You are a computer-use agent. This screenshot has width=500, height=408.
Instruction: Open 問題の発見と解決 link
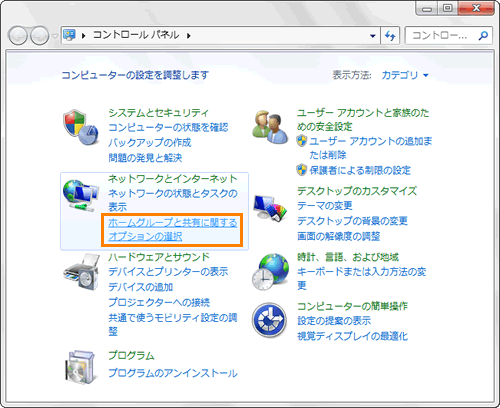pos(145,157)
